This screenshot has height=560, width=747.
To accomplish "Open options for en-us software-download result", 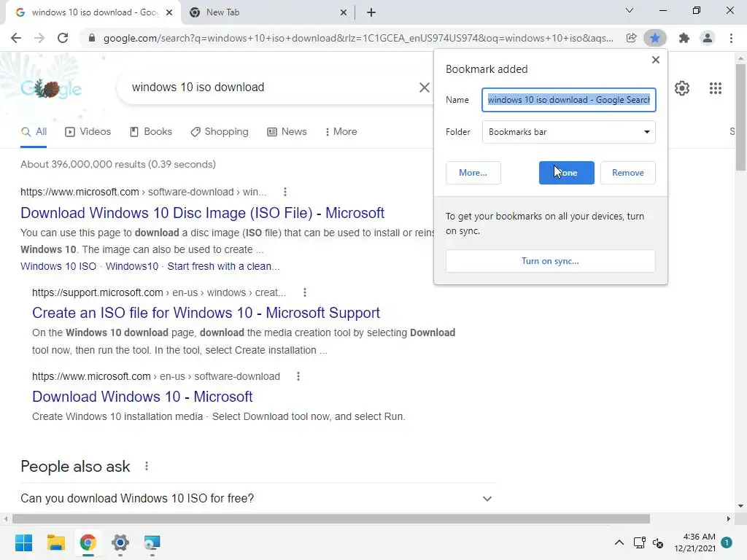I will tap(298, 376).
